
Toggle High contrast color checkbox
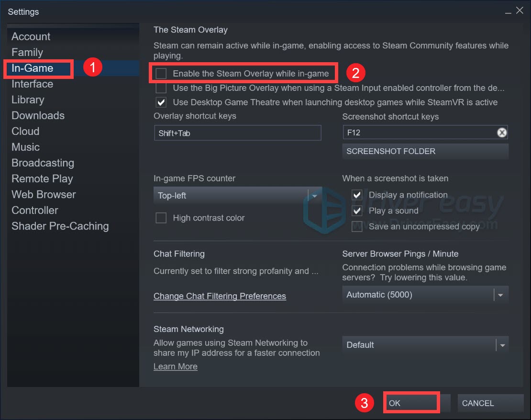pos(162,218)
